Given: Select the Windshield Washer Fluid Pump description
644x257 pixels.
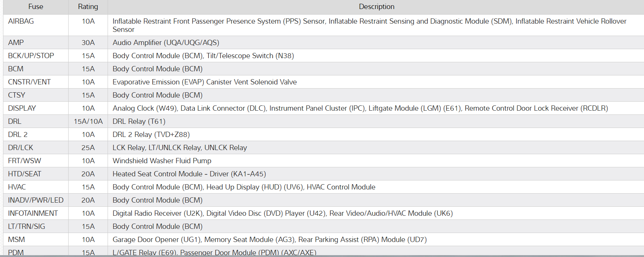Looking at the screenshot, I should click(x=162, y=161).
